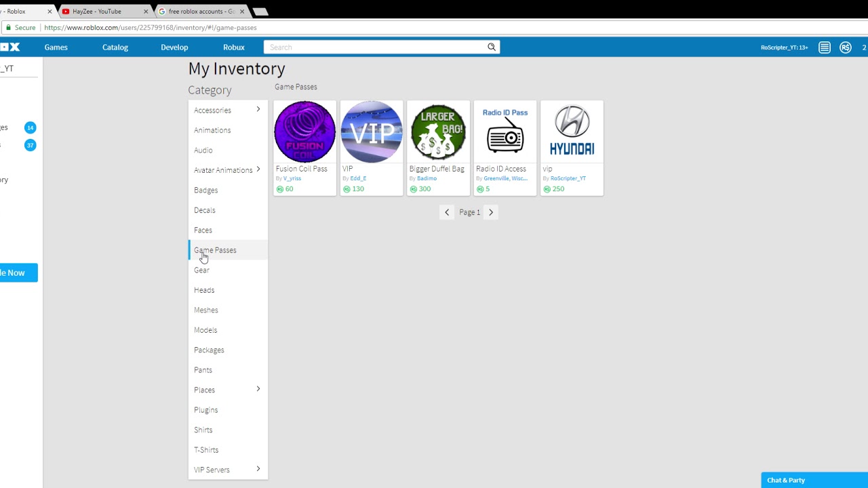Screen dimensions: 868x488
Task: Open the Radio ID Pass thumbnail
Action: tap(505, 131)
